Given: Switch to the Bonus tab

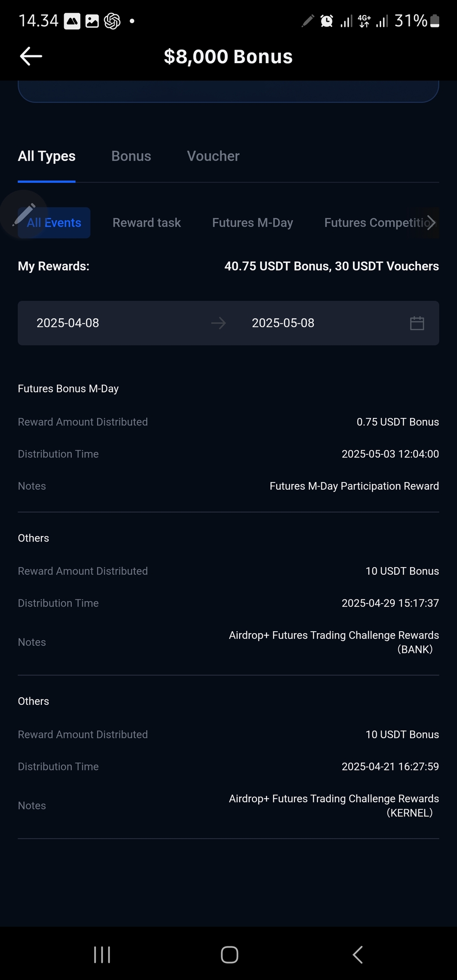Looking at the screenshot, I should [131, 156].
